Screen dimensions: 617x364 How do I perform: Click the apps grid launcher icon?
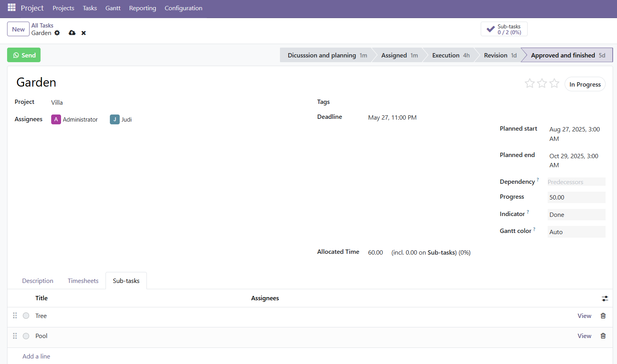coord(11,7)
